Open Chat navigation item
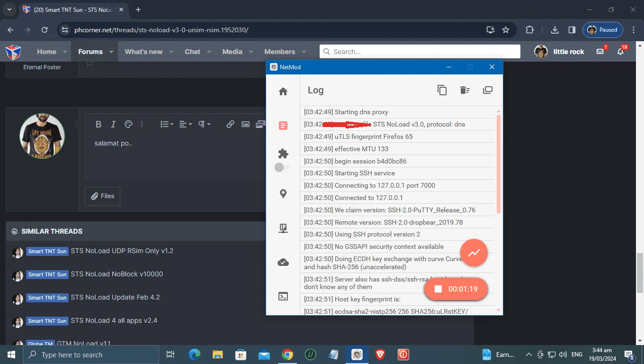The image size is (644, 364). tap(192, 52)
